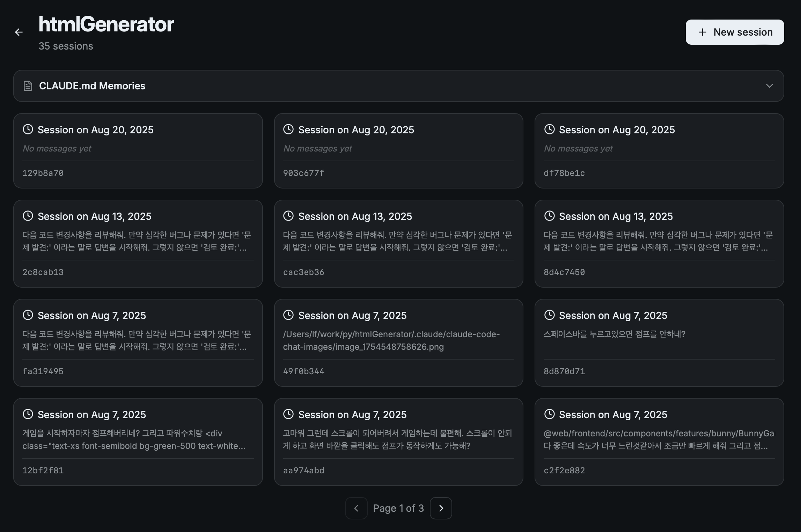Click the plus icon in New session
Screen dimensions: 801x532
tap(702, 32)
